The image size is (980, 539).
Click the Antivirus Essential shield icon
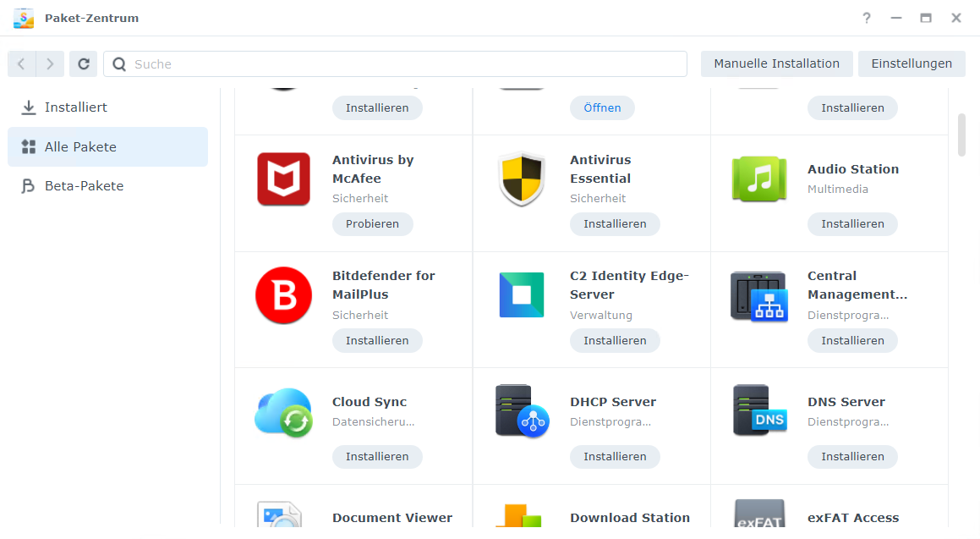point(521,179)
